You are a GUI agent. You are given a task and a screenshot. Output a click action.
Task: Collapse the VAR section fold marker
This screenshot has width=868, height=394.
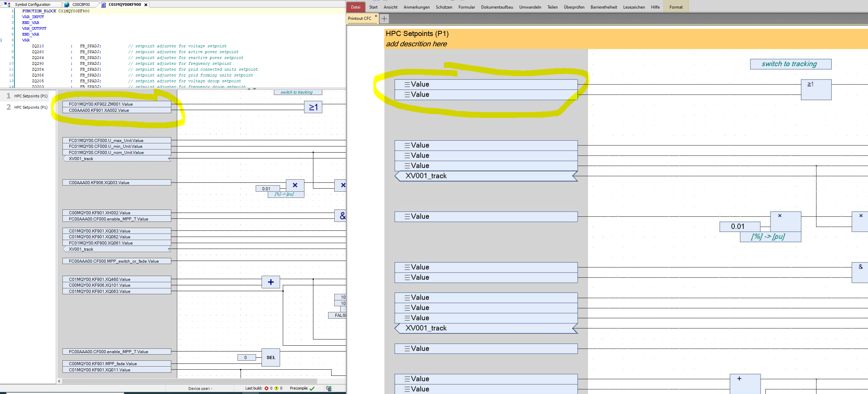pyautogui.click(x=1, y=40)
